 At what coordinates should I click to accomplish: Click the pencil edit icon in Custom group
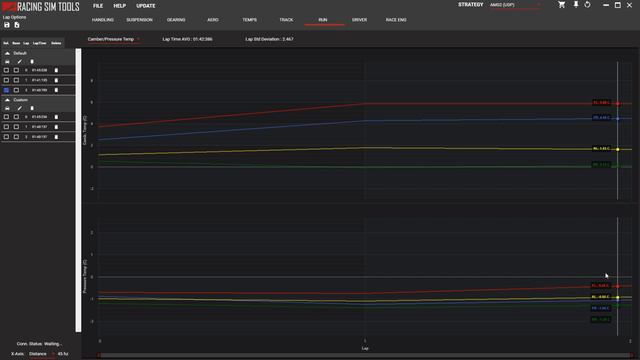tap(19, 108)
